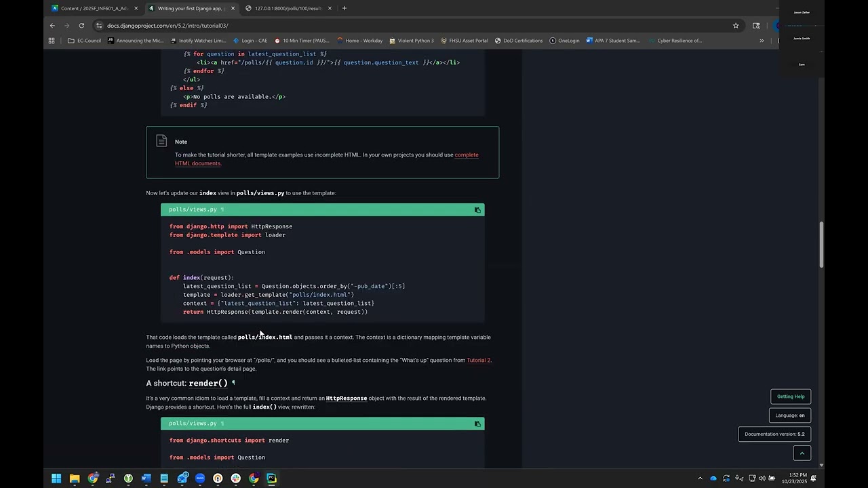Screen dimensions: 868x488
Task: Click the 'HttpResponse' underlined term in the paragraph
Action: (347, 399)
